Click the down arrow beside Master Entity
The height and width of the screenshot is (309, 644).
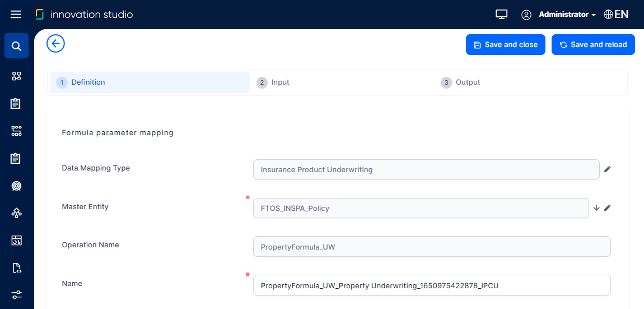596,207
